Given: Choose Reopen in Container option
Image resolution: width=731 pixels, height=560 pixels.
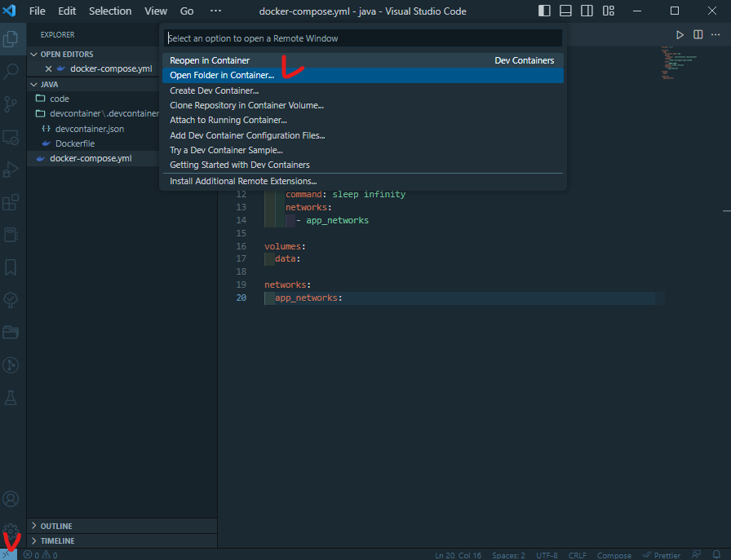Looking at the screenshot, I should click(363, 60).
